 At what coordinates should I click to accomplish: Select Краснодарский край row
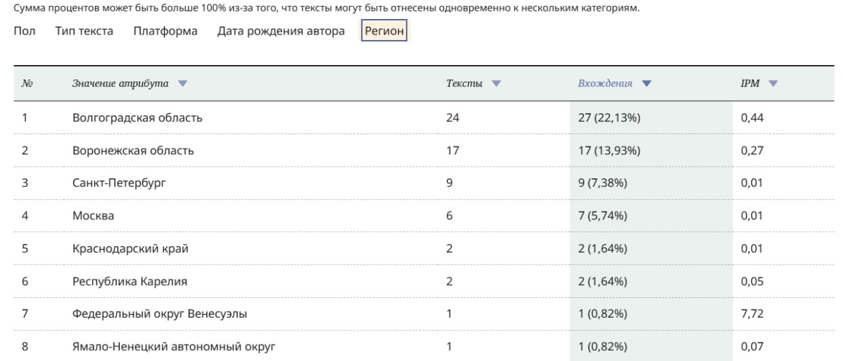pos(424,249)
